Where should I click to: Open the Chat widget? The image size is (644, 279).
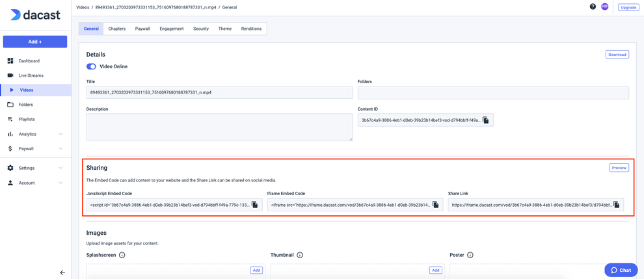click(x=621, y=270)
